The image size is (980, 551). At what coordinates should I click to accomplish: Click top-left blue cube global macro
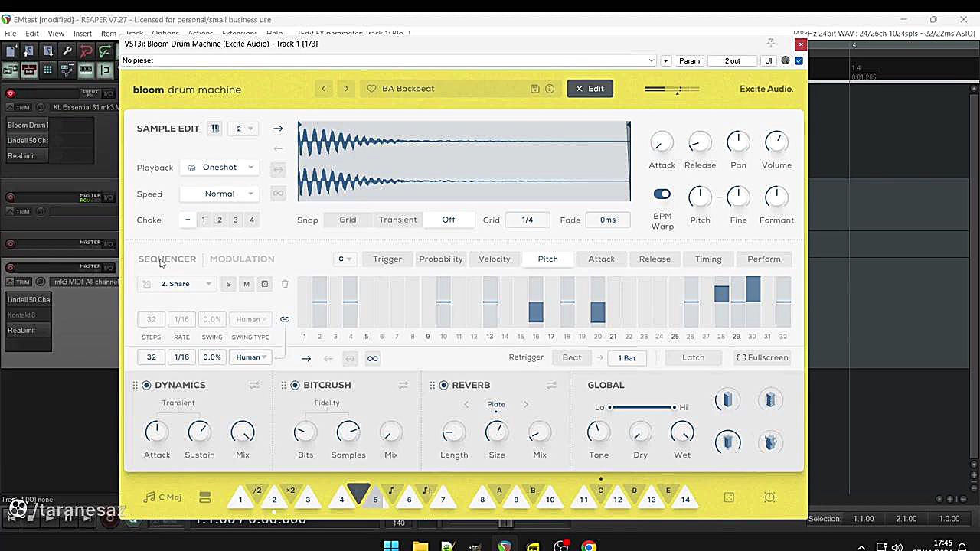click(727, 399)
